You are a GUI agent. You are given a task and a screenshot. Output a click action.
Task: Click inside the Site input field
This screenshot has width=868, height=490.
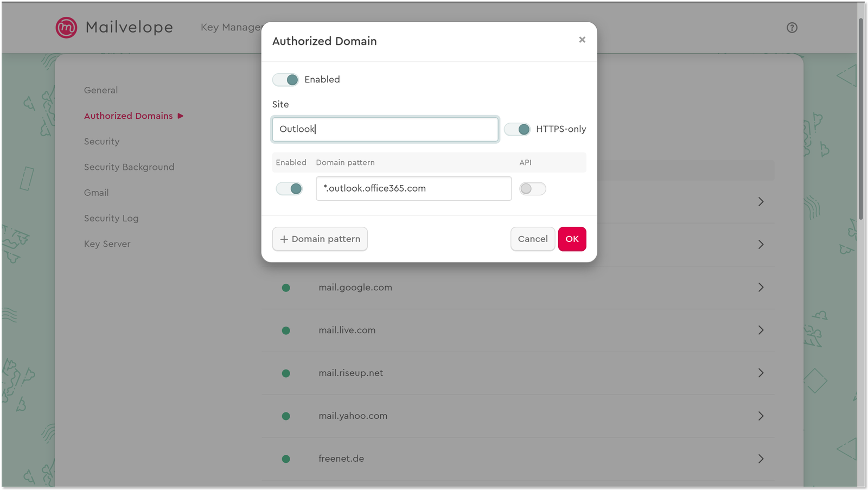tap(385, 129)
